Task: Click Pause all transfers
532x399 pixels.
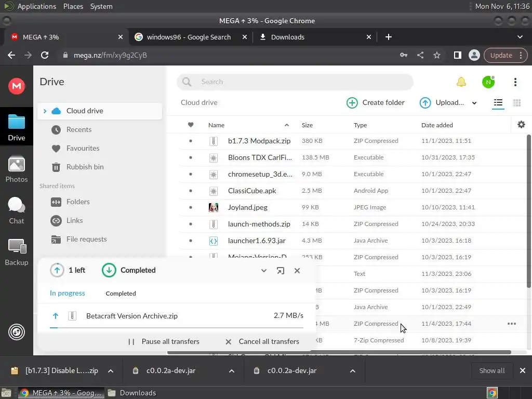Action: click(164, 342)
